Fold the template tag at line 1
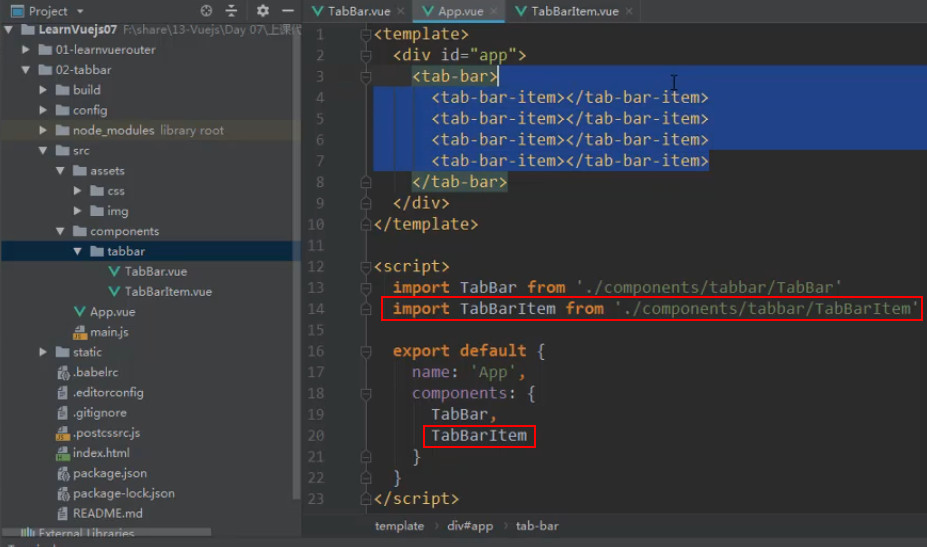 click(x=365, y=34)
